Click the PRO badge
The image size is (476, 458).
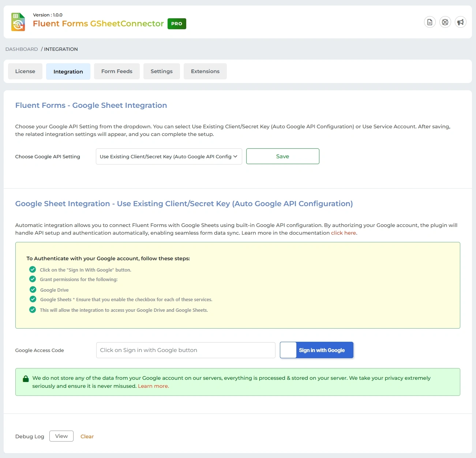click(177, 24)
